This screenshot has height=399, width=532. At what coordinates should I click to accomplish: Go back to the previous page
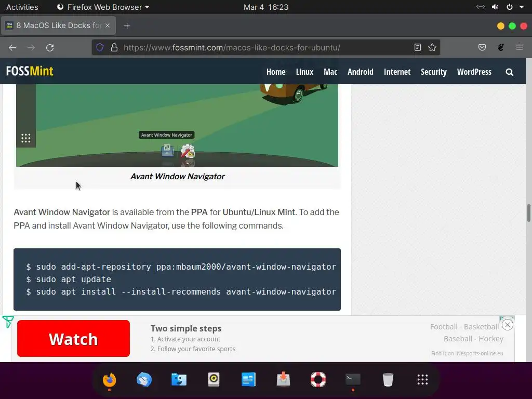(x=12, y=47)
